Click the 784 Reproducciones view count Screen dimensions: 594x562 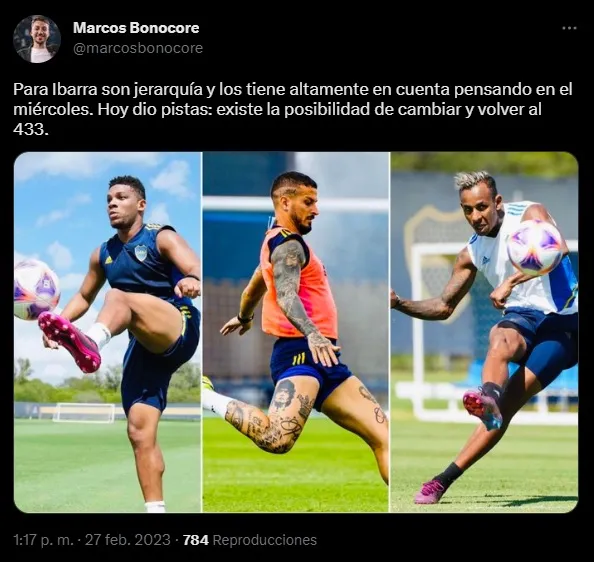coord(250,540)
